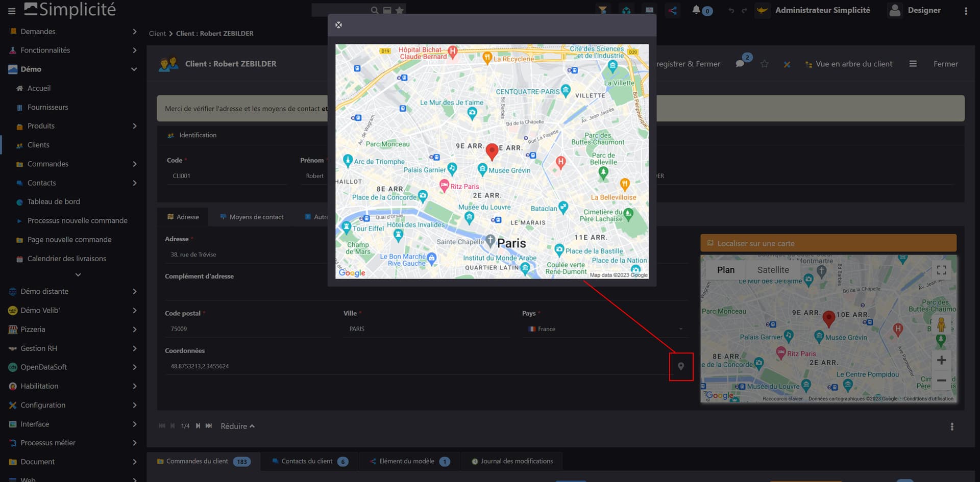The image size is (980, 482).
Task: Zoom out on the small map
Action: 942,380
